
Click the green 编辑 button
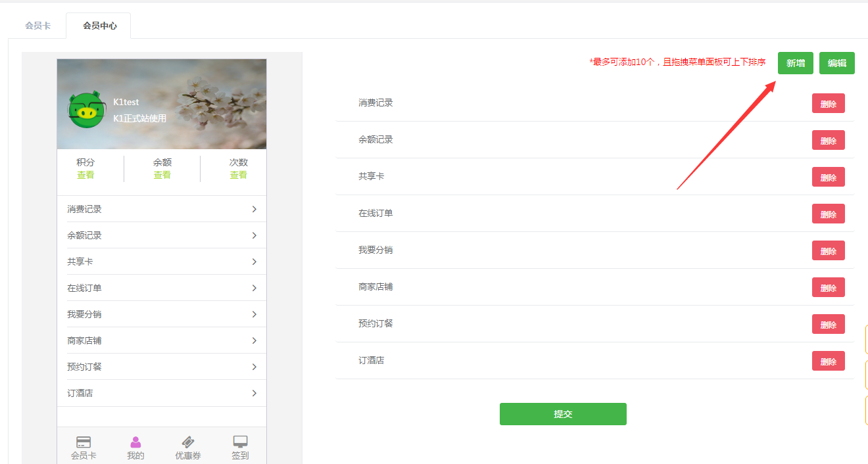837,63
